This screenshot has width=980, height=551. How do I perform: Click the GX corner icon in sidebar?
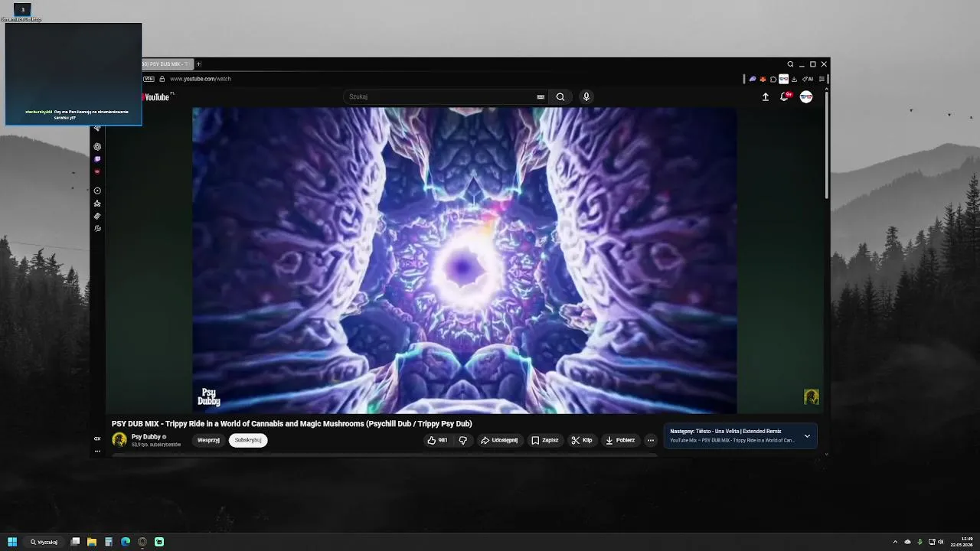point(97,439)
